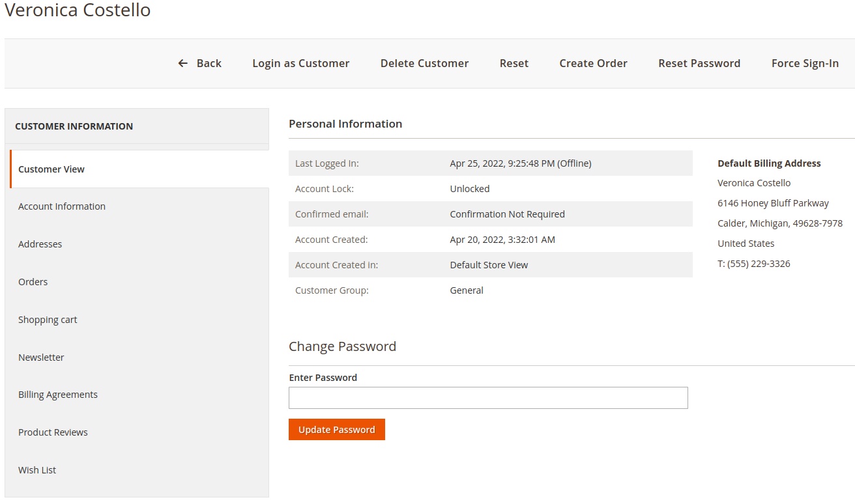Screen dimensions: 855x504
Task: Select Personal Information section heading
Action: point(345,124)
